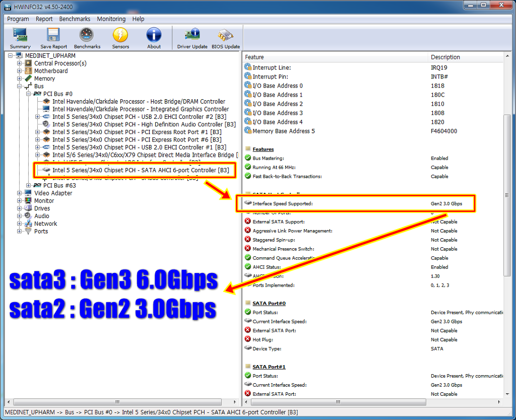Click the Central Processor(s) chip icon

point(28,63)
